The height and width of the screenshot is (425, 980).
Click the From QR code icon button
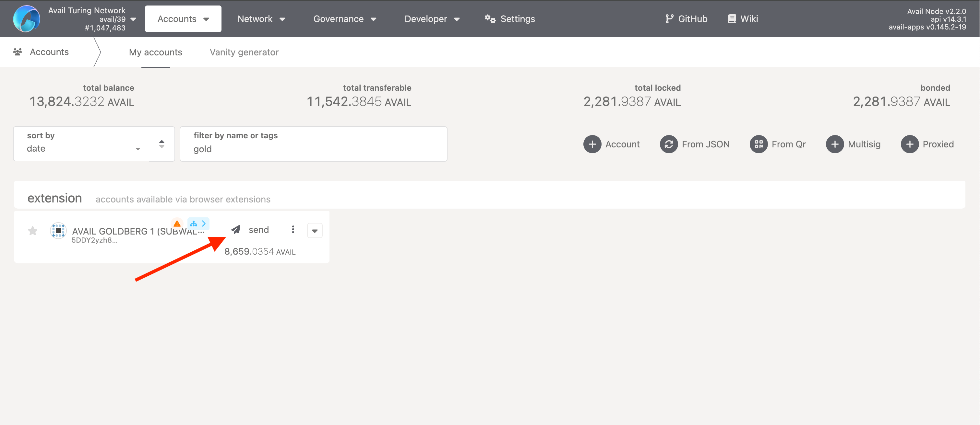[759, 144]
